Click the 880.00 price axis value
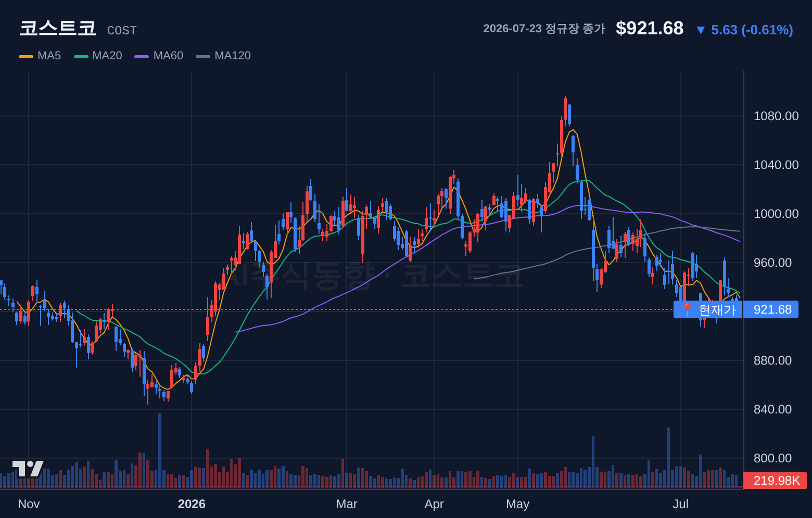This screenshot has height=518, width=812. (772, 360)
